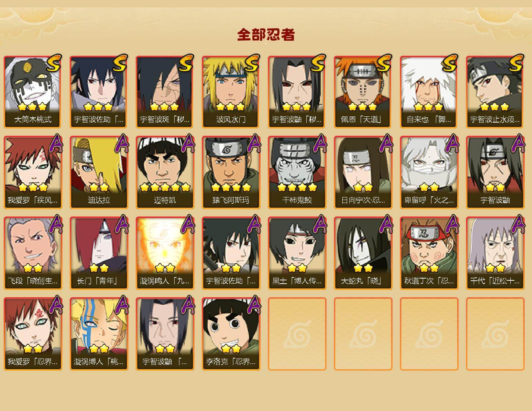Open the 长门「青年」 ninja card

pos(99,253)
